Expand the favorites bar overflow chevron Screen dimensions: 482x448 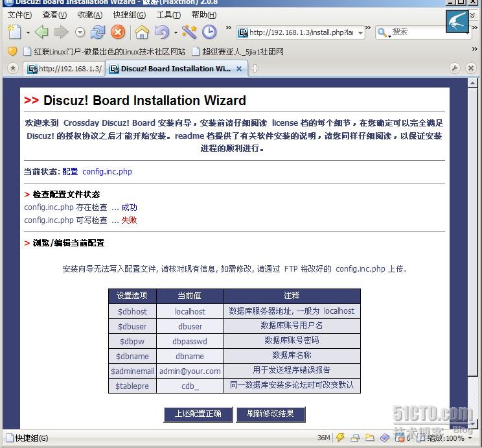(475, 49)
